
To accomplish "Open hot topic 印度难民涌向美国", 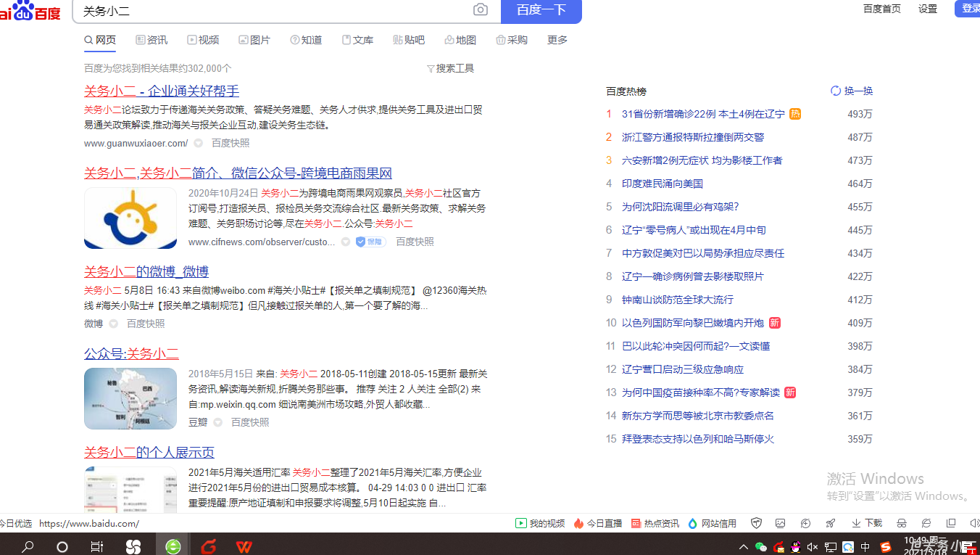I will 663,184.
